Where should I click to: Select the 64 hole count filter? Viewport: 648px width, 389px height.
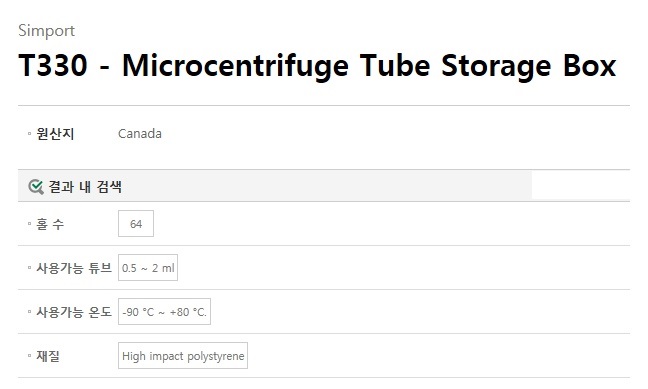tap(136, 224)
